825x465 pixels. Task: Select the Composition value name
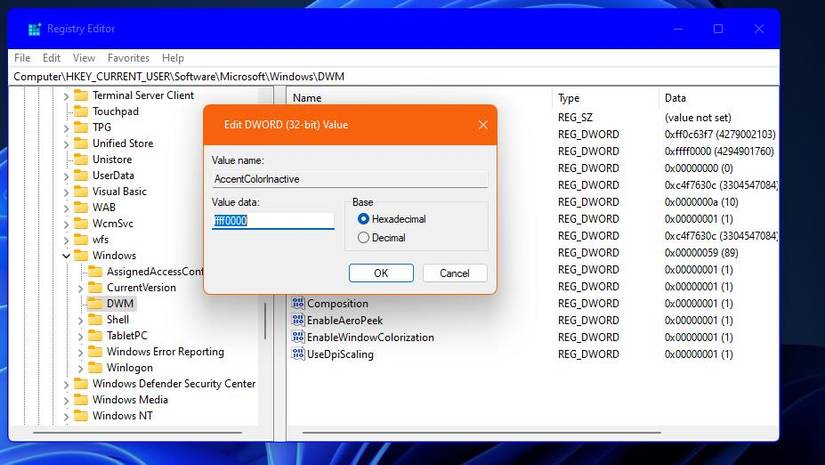[x=337, y=303]
